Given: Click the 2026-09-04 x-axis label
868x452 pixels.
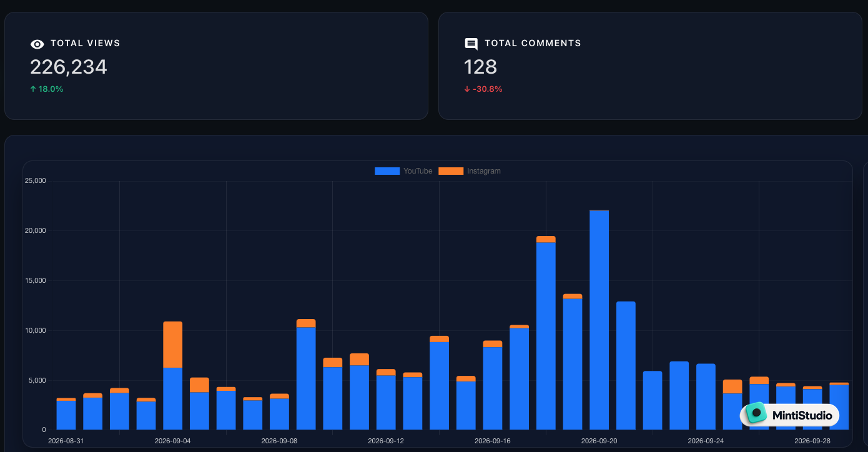Looking at the screenshot, I should click(173, 441).
